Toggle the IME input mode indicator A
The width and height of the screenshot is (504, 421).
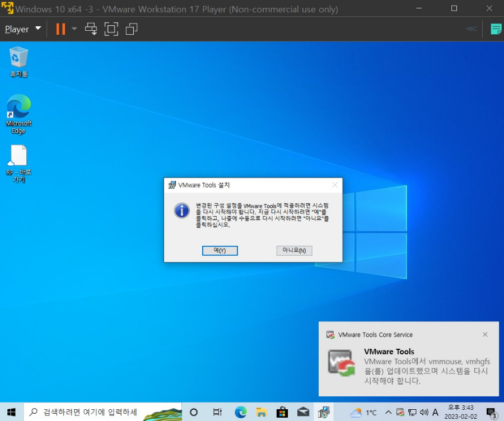click(435, 412)
